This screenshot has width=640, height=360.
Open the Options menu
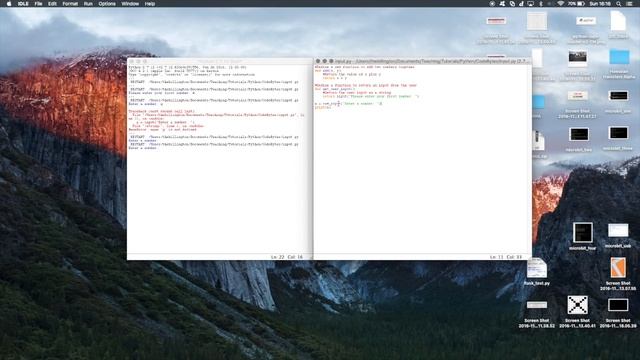click(107, 4)
